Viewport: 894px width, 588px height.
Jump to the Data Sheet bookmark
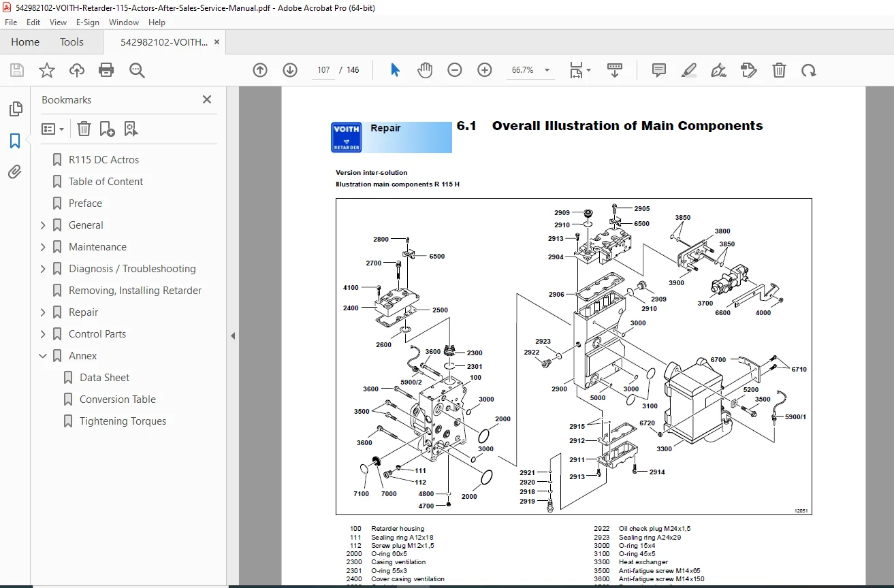[104, 378]
